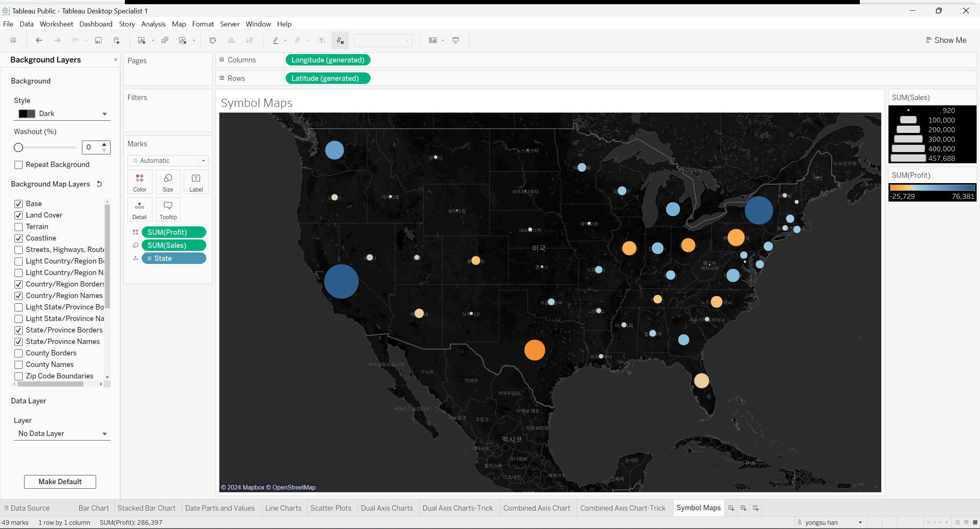This screenshot has height=529, width=980.
Task: Open the Analysis menu
Action: 153,24
